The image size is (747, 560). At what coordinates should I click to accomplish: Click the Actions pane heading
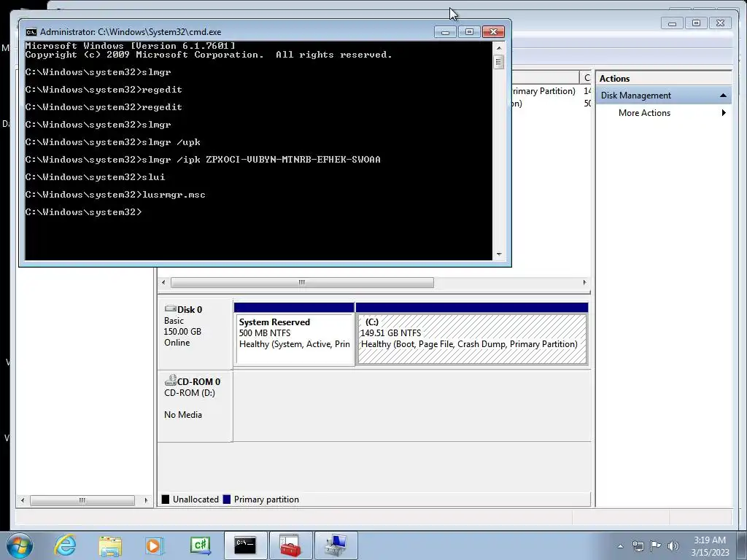(x=614, y=79)
